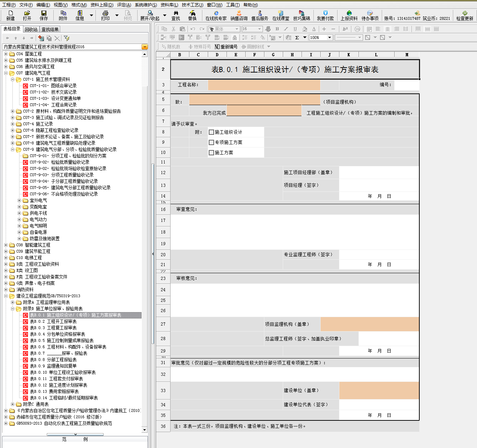This screenshot has height=448, width=477.
Task: Click the 画删除线 strikethrough button
Action: tap(253, 47)
